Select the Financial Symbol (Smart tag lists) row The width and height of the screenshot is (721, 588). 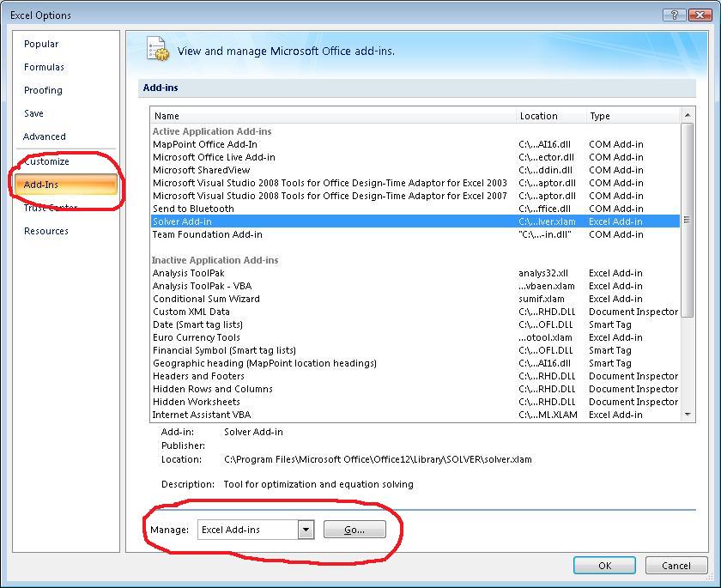click(x=415, y=350)
